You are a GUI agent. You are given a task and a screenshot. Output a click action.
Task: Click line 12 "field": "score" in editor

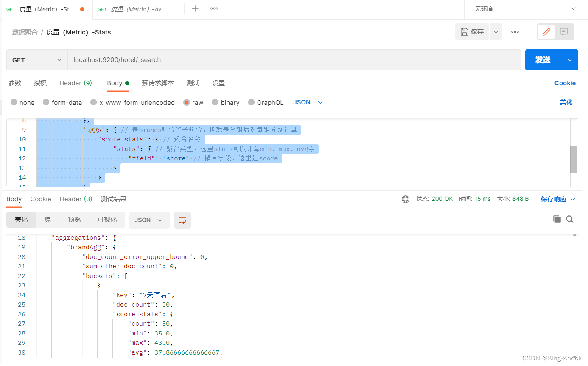(x=159, y=158)
